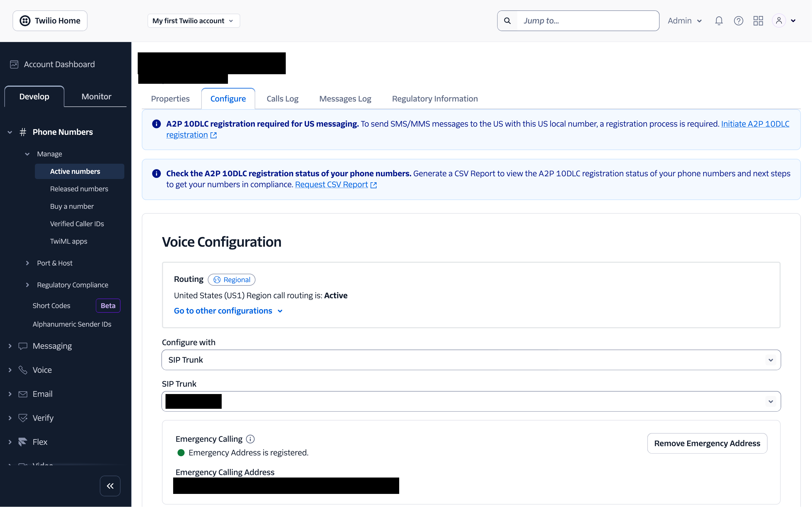Open Alphanumeric Sender IDs page
This screenshot has height=507, width=812.
[72, 324]
